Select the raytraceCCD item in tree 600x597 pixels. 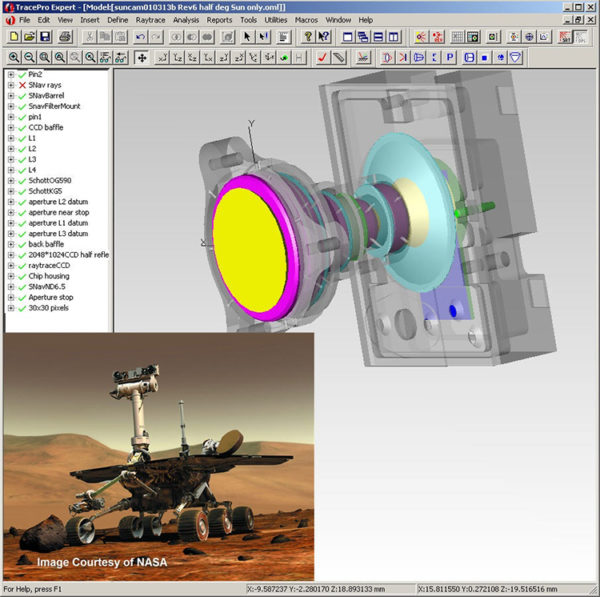click(54, 265)
